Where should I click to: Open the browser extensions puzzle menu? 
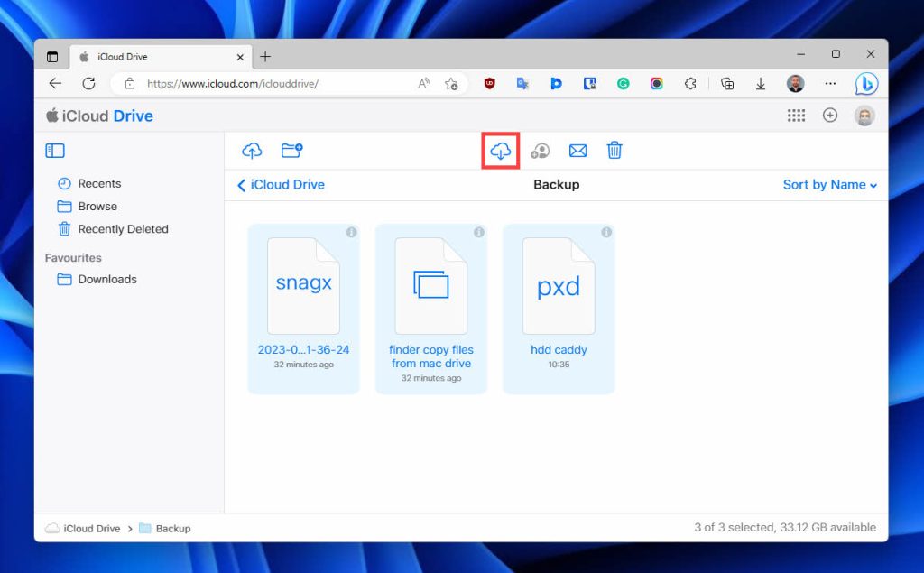tap(690, 84)
